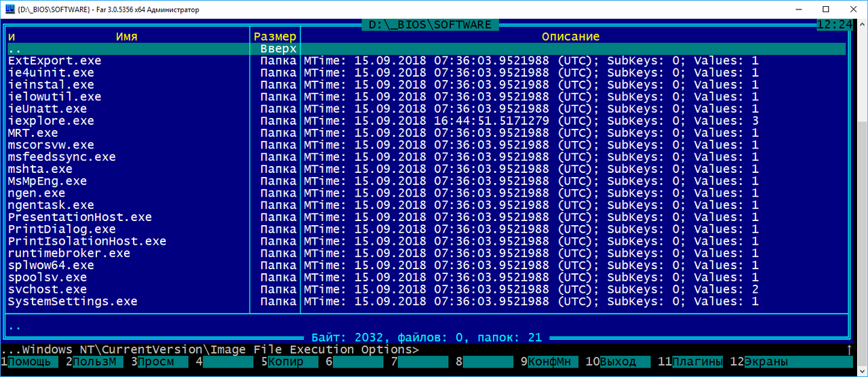
Task: Select the ExtExport.exe folder row
Action: [x=427, y=61]
